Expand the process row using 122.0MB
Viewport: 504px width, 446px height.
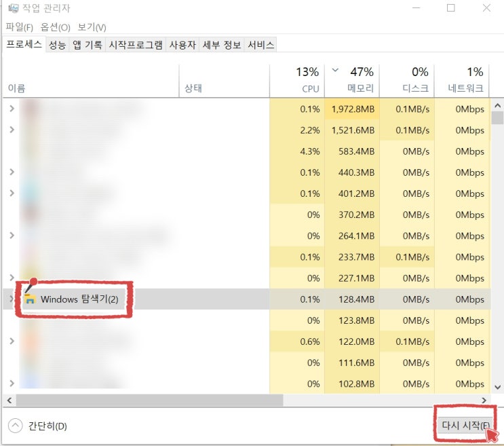(x=12, y=341)
